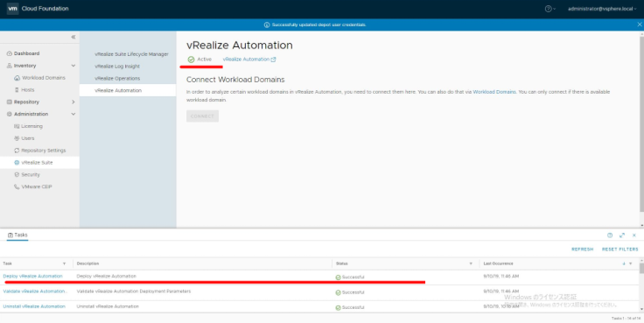Switch to vRealize Operations
Viewport: 644px width, 323px height.
(x=117, y=78)
